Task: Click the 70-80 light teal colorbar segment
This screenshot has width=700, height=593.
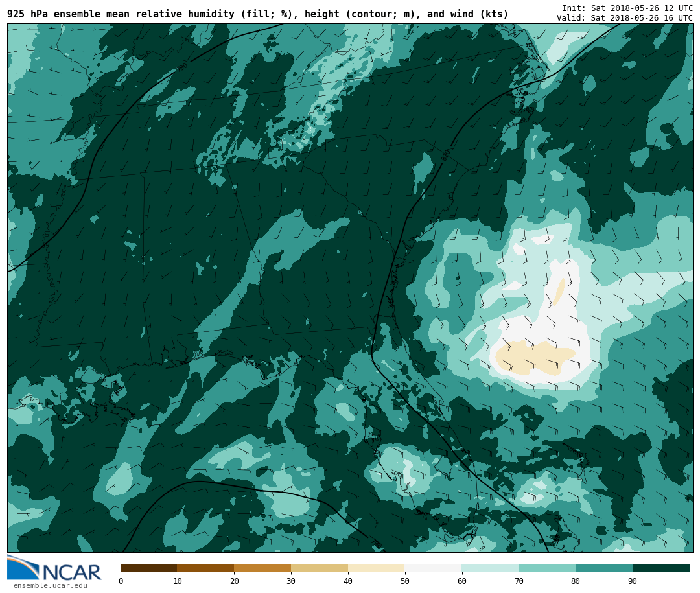Action: 547,568
